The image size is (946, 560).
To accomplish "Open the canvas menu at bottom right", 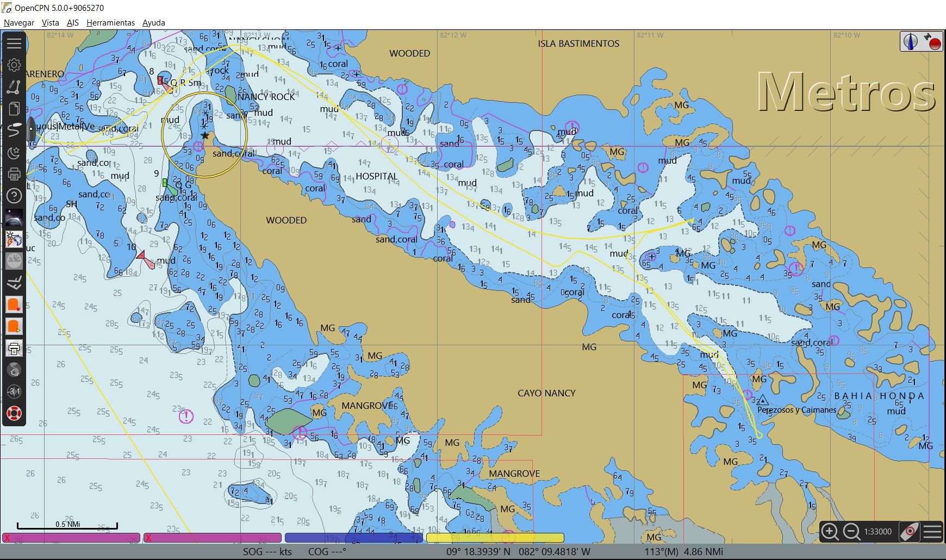I will click(932, 531).
